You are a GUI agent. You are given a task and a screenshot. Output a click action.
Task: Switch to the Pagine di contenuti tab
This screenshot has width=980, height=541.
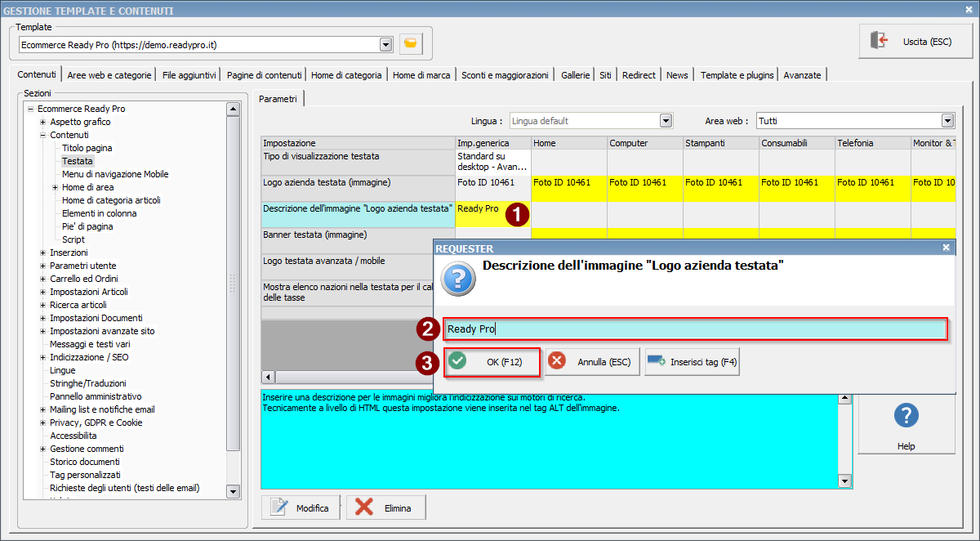[264, 74]
